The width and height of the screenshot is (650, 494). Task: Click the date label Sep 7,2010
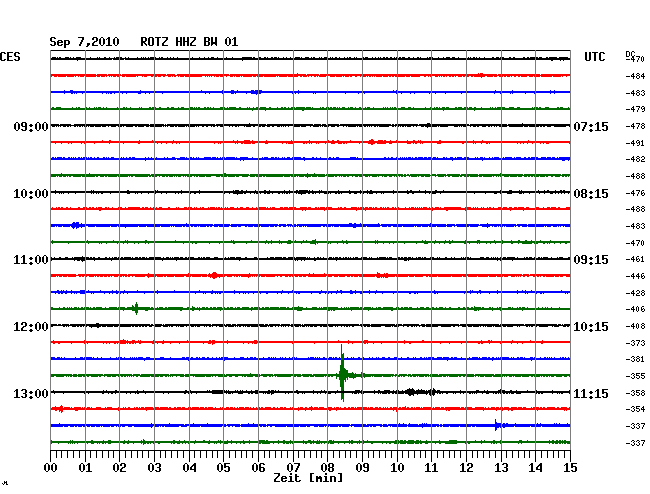84,42
